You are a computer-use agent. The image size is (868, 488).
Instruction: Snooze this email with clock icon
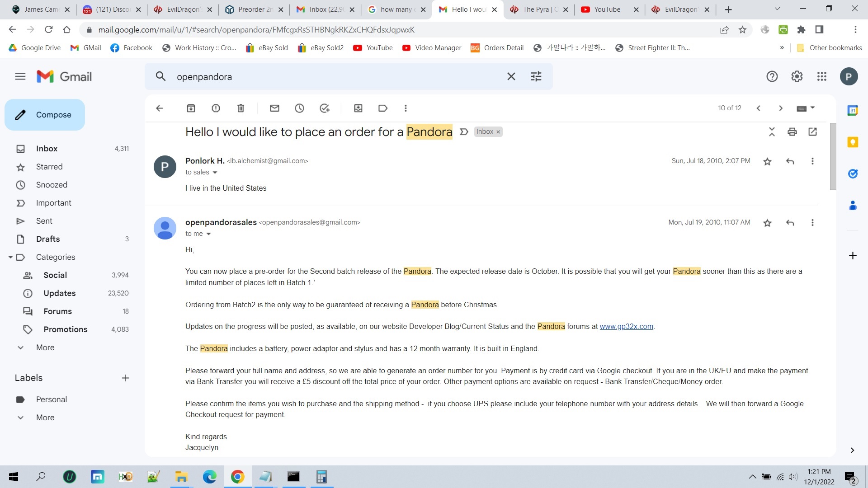tap(299, 108)
